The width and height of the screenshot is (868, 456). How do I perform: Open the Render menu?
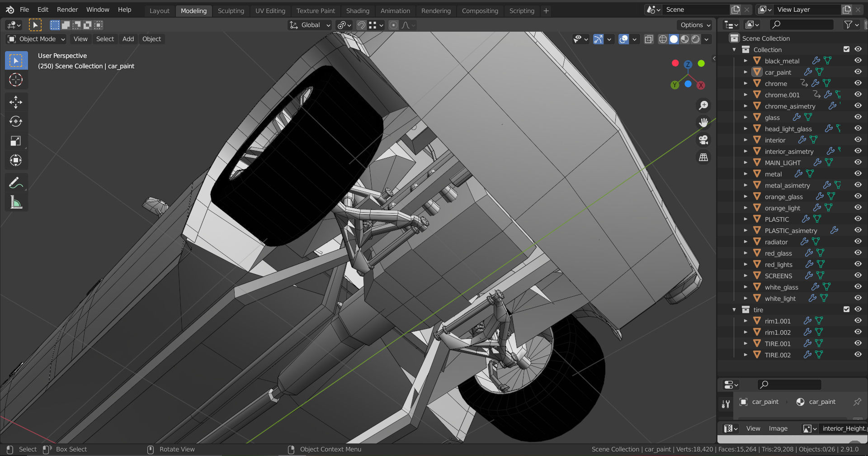[67, 9]
